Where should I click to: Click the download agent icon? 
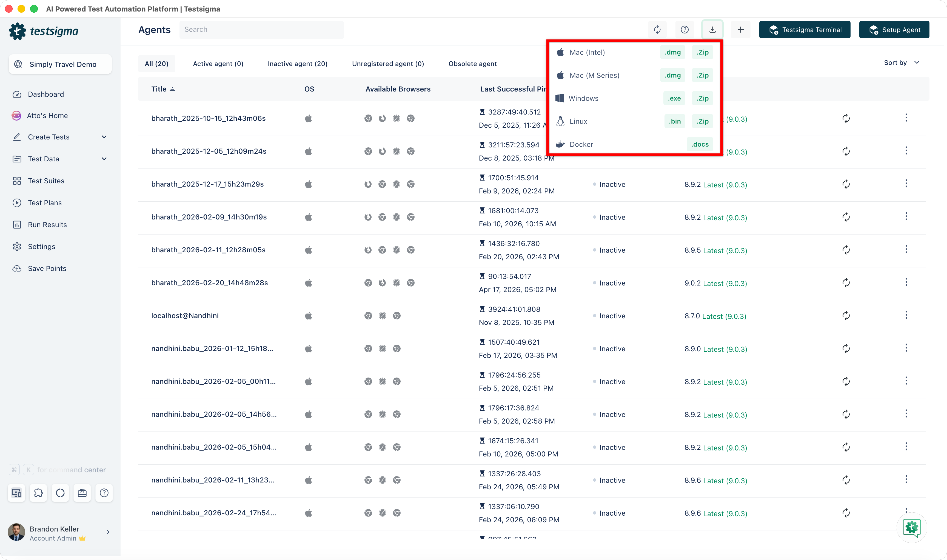712,29
